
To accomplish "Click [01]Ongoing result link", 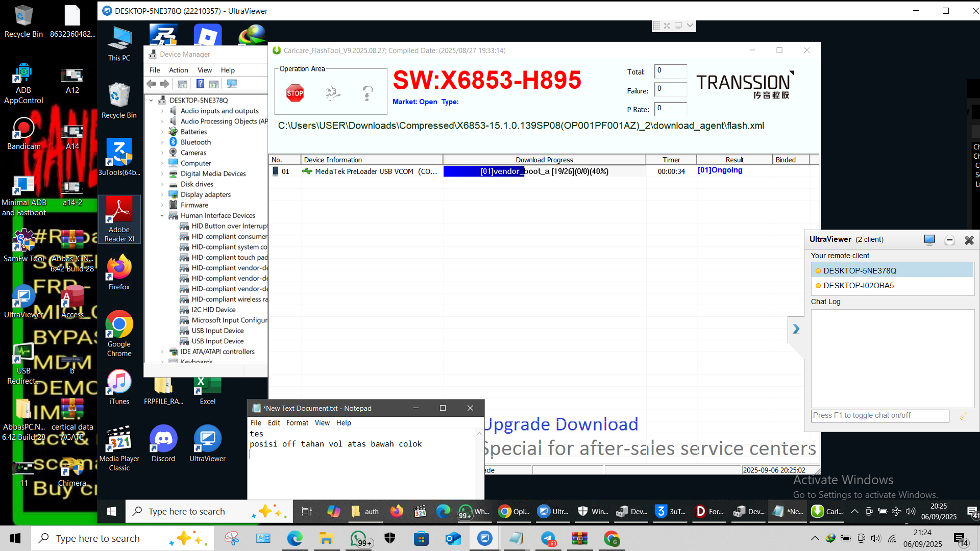I will coord(720,170).
